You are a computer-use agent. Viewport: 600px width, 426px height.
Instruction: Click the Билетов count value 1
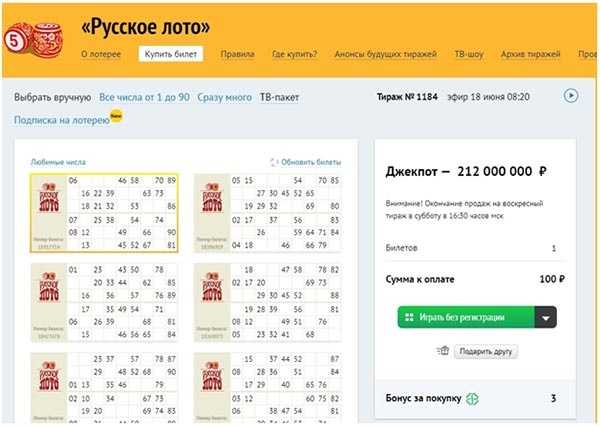tap(554, 248)
